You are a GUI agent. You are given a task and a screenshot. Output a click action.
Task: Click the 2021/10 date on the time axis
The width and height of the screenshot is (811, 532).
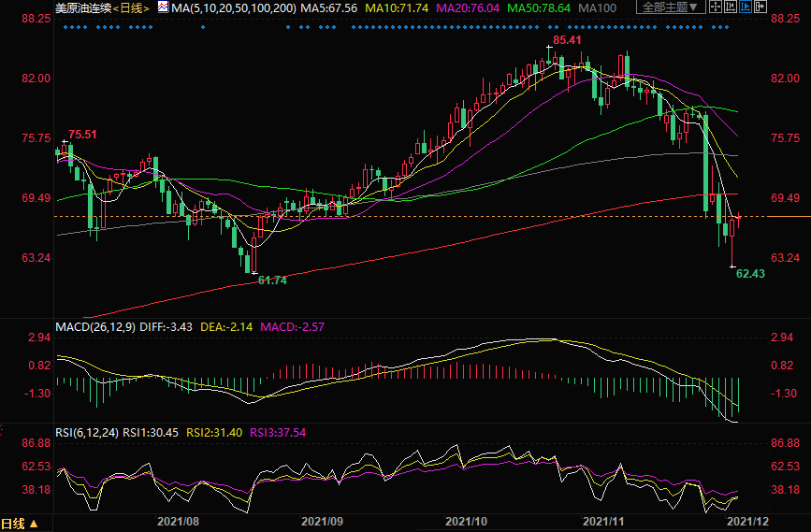coord(465,519)
